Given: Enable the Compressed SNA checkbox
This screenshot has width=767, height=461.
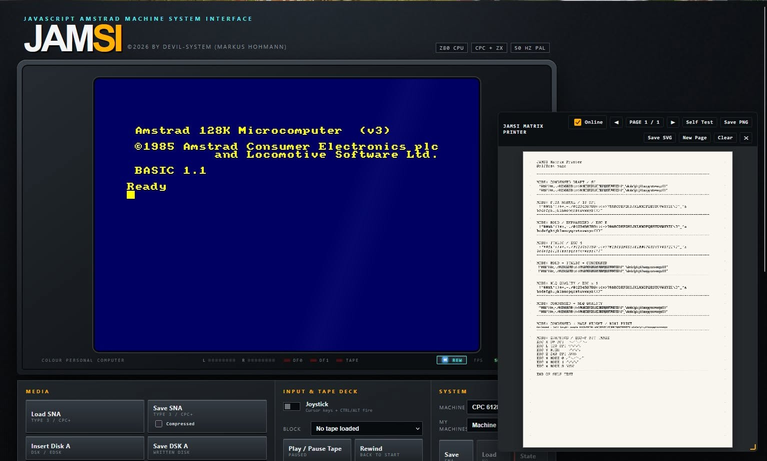Looking at the screenshot, I should tap(158, 424).
